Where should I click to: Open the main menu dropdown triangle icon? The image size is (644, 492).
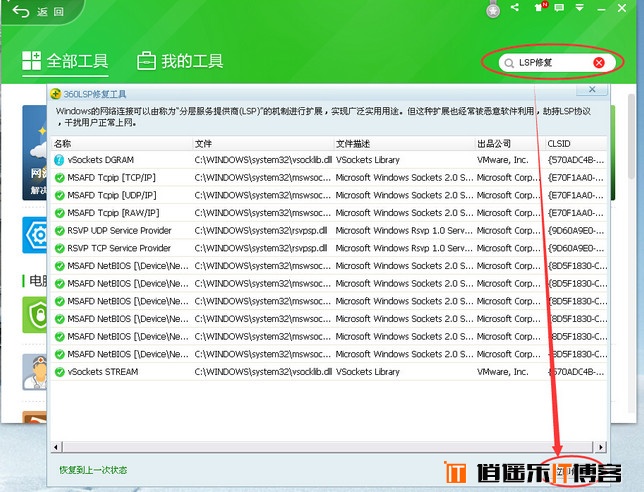click(580, 7)
